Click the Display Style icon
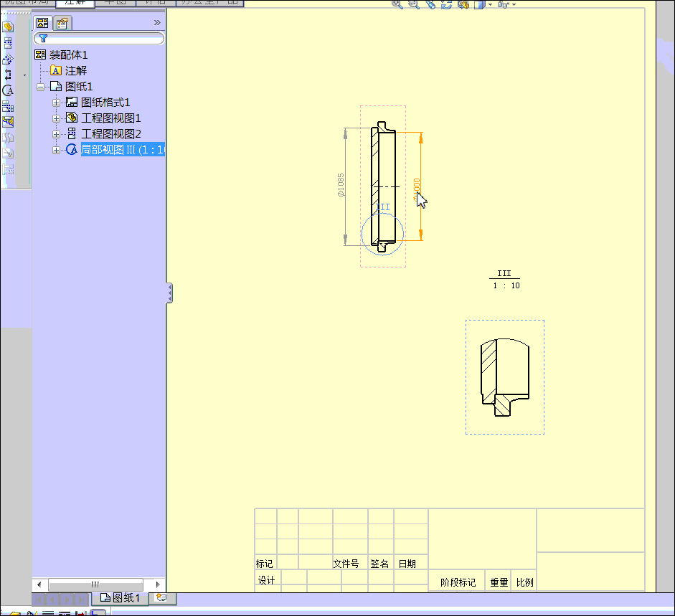Screen dimensions: 675x616 pyautogui.click(x=480, y=4)
